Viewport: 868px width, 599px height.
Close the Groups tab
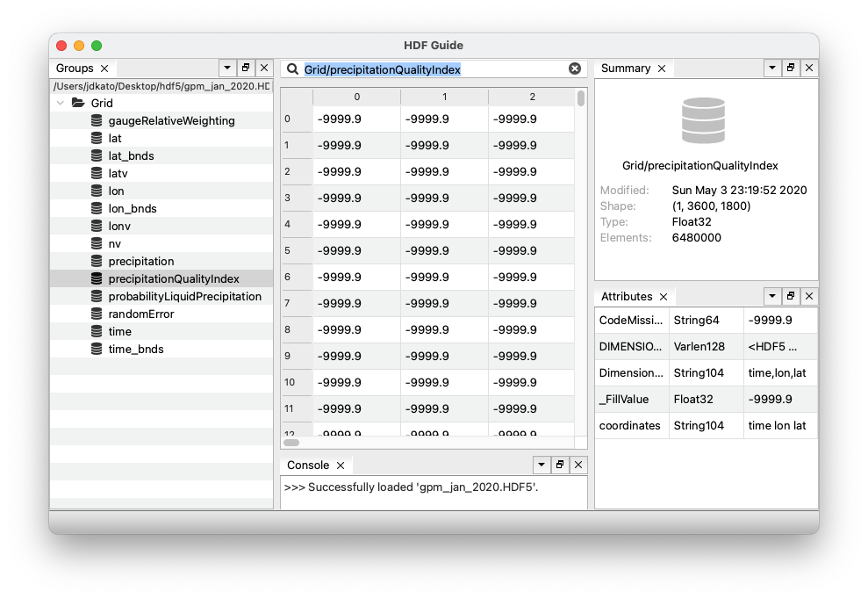tap(104, 69)
